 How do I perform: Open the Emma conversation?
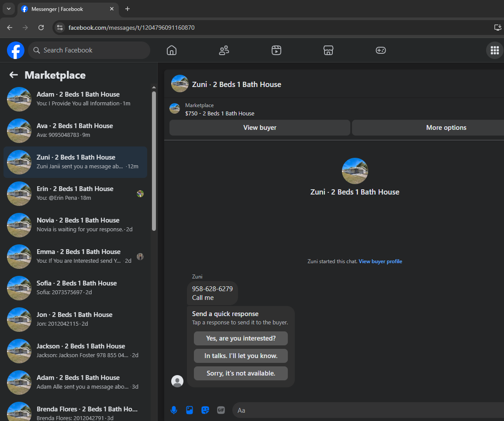pyautogui.click(x=75, y=257)
